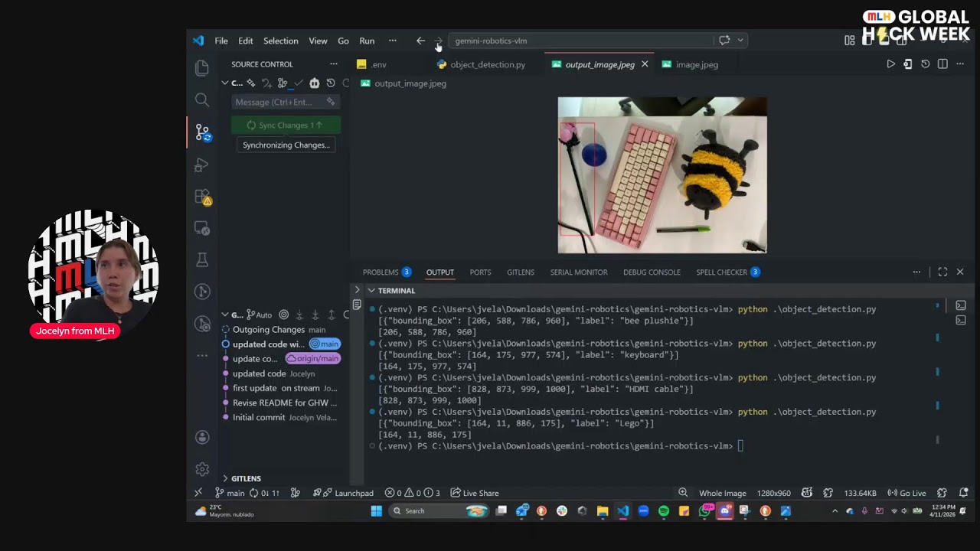
Task: Click the remote window icon in status bar
Action: pos(198,493)
